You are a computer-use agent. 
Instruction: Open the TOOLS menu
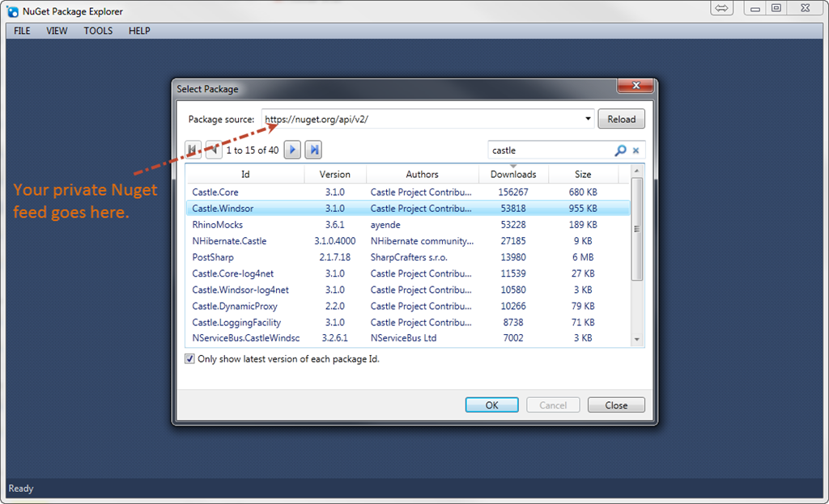tap(98, 31)
